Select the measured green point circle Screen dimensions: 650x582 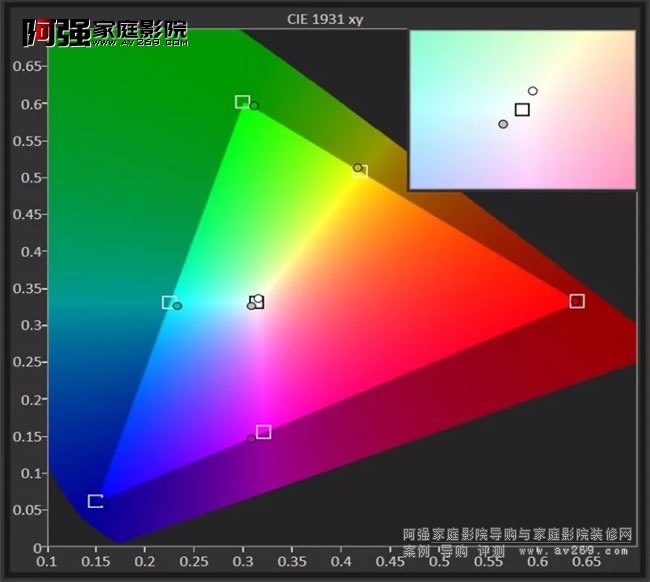[254, 106]
